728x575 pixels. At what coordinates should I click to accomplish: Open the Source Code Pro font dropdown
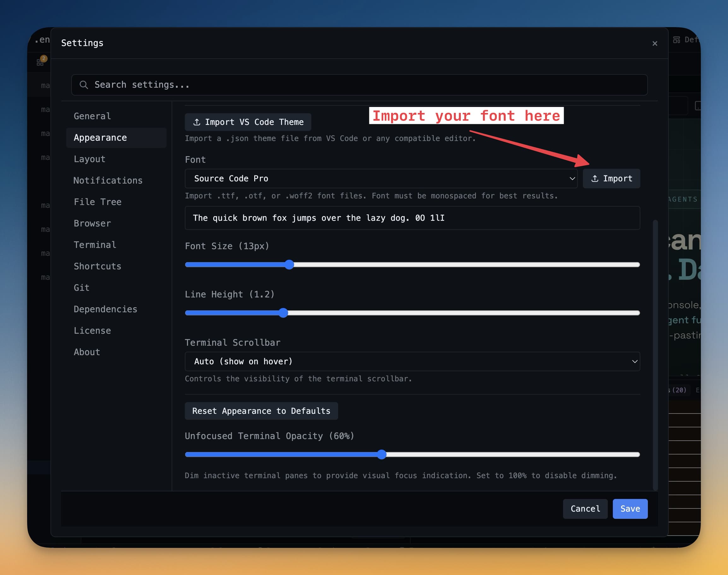coord(381,179)
